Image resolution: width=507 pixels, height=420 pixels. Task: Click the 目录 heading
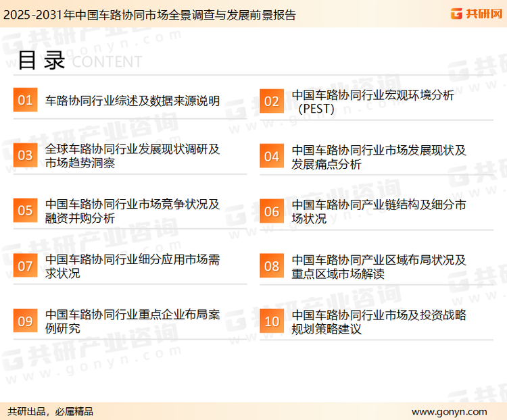tap(41, 61)
